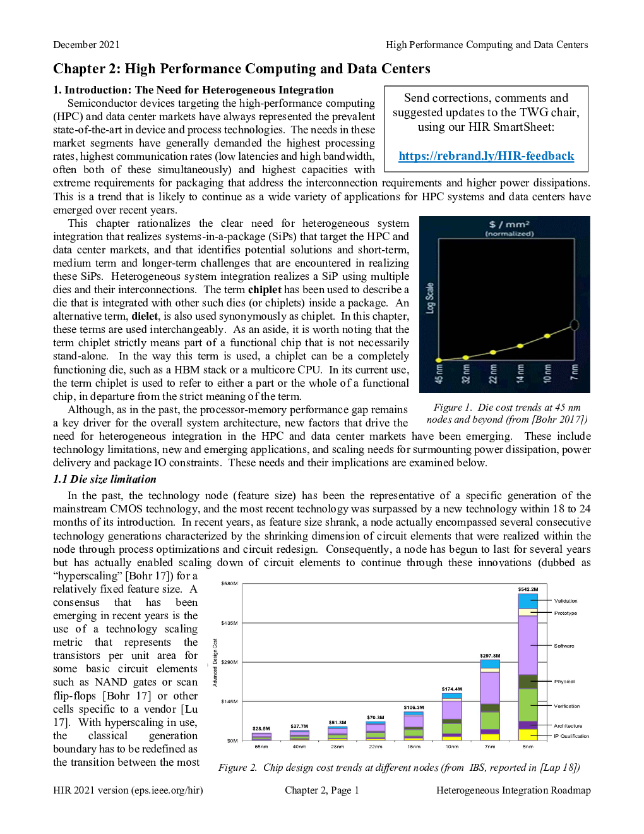
Task: Click the 'IP Qualification' legend label
Action: point(571,736)
